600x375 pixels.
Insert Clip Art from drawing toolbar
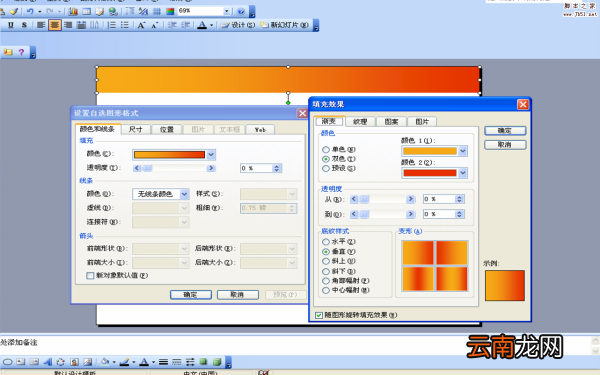click(74, 362)
